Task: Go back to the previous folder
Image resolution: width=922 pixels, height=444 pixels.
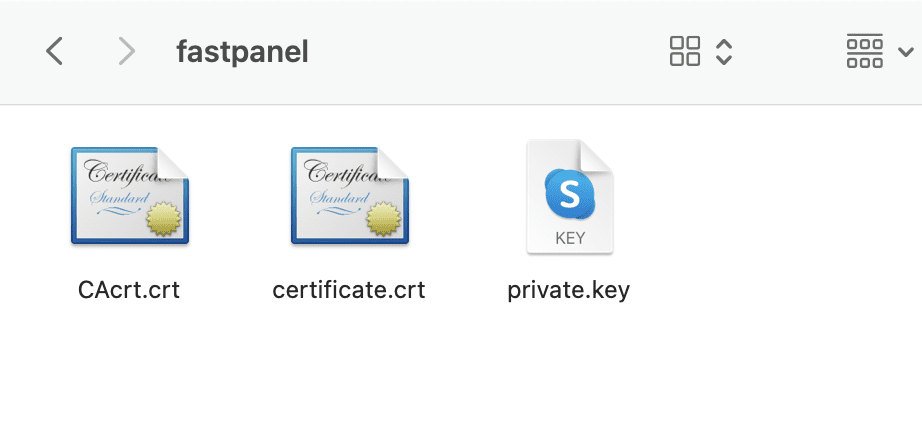Action: coord(55,51)
